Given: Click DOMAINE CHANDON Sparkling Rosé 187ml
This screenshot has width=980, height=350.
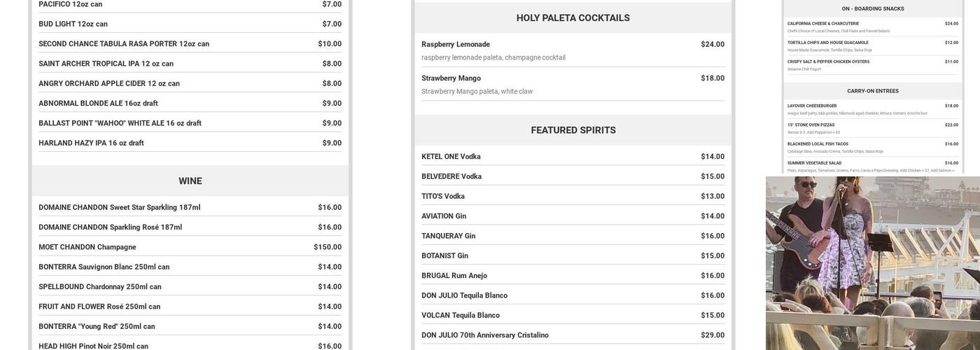Looking at the screenshot, I should point(111,227).
